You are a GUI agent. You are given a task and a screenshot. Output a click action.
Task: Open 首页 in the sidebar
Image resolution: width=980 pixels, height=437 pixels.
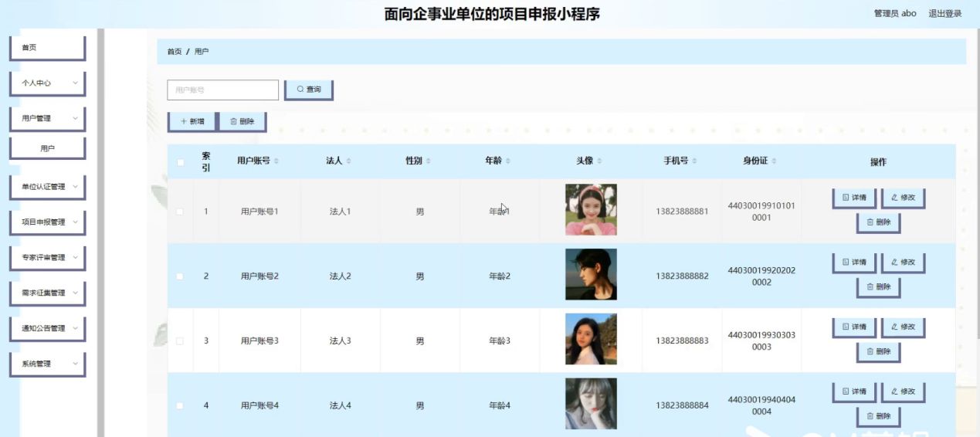[47, 48]
